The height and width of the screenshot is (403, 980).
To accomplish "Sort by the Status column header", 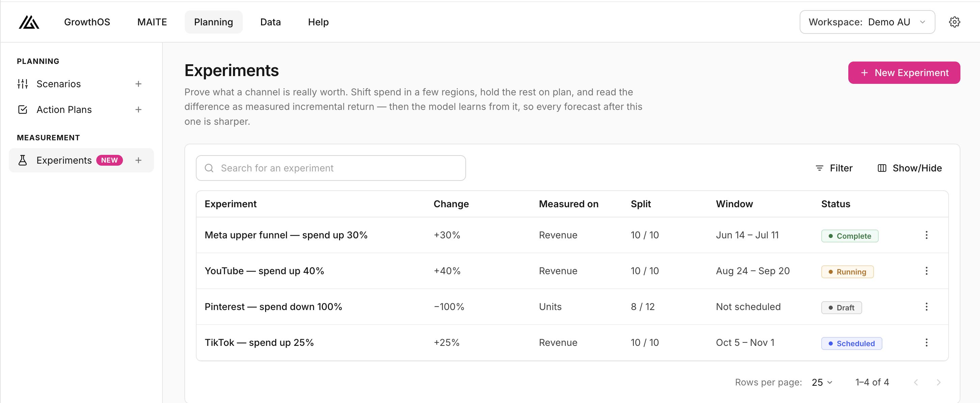I will [835, 204].
